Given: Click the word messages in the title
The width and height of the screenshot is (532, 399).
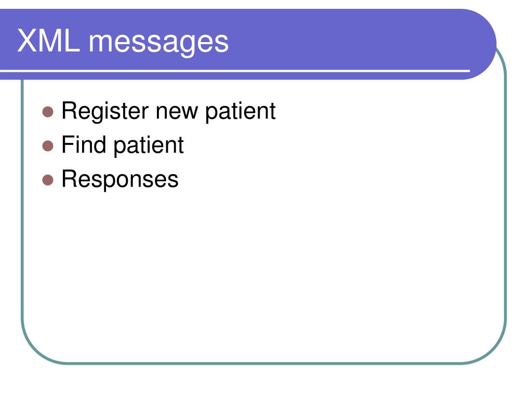Looking at the screenshot, I should pyautogui.click(x=158, y=43).
